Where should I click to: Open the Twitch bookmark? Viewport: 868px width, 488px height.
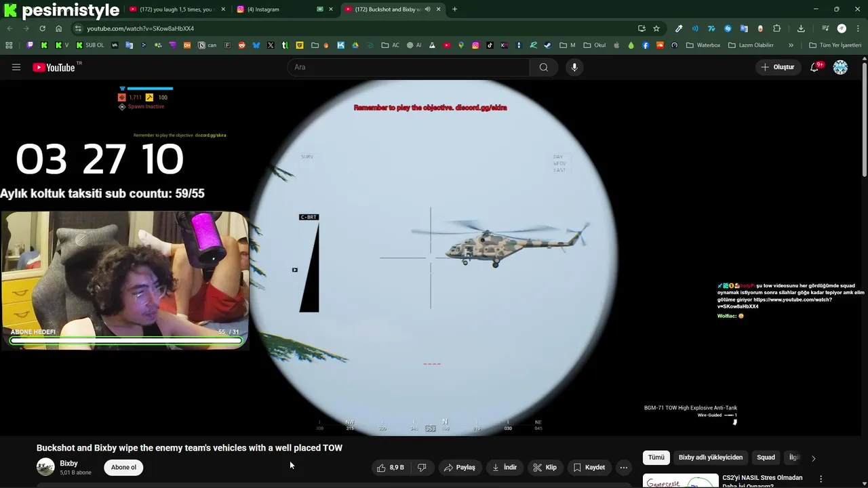point(30,45)
